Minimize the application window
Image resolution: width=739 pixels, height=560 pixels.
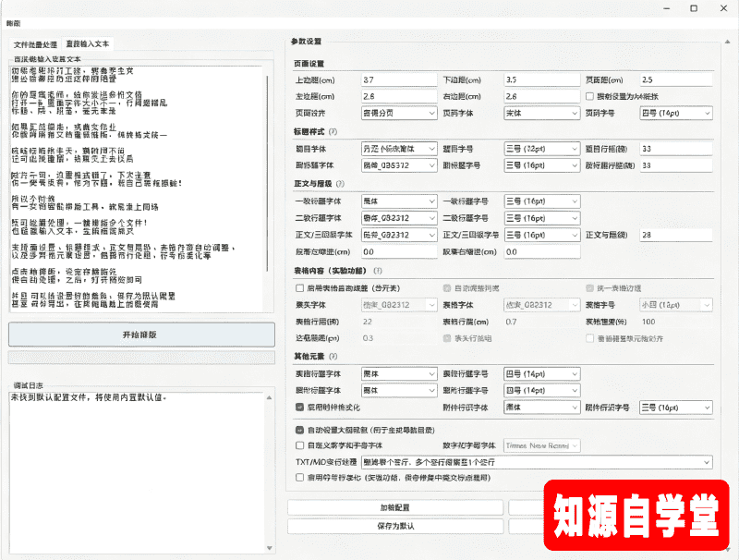(x=667, y=8)
